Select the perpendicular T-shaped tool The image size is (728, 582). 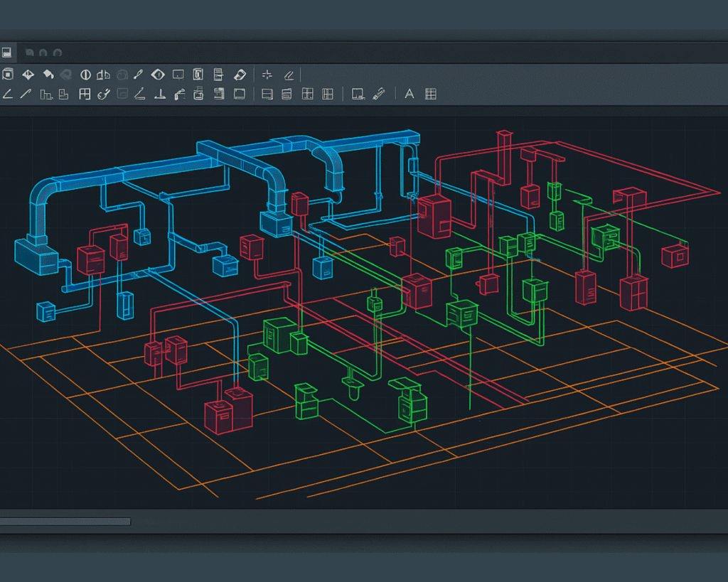(x=160, y=94)
